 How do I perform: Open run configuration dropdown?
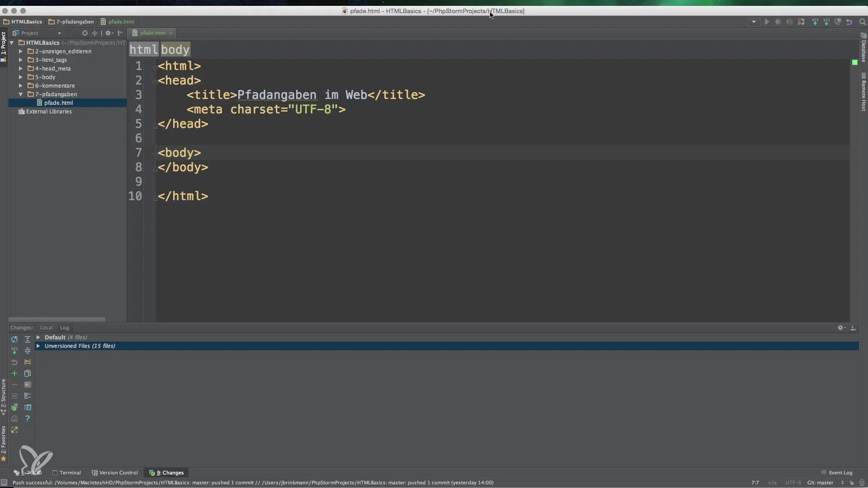tap(754, 22)
